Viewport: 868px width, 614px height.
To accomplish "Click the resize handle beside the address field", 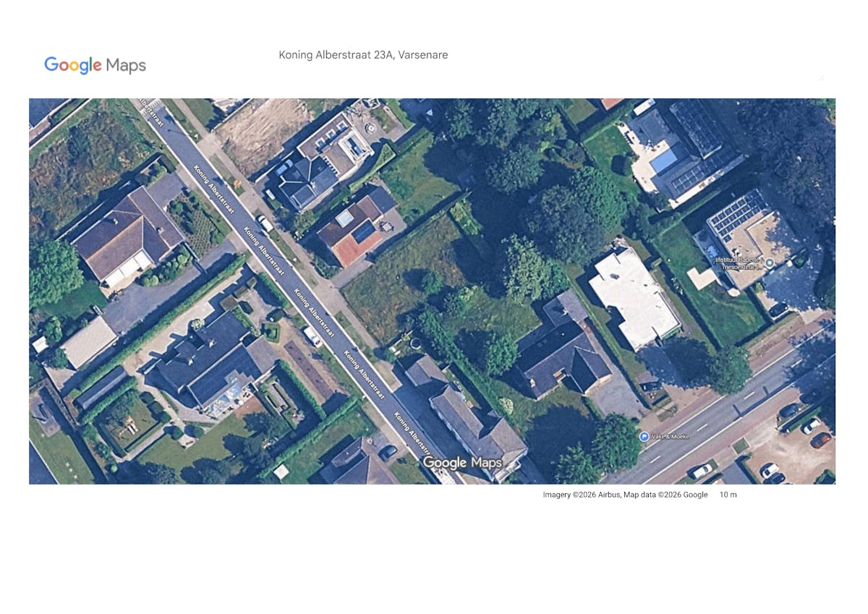I will point(820,77).
